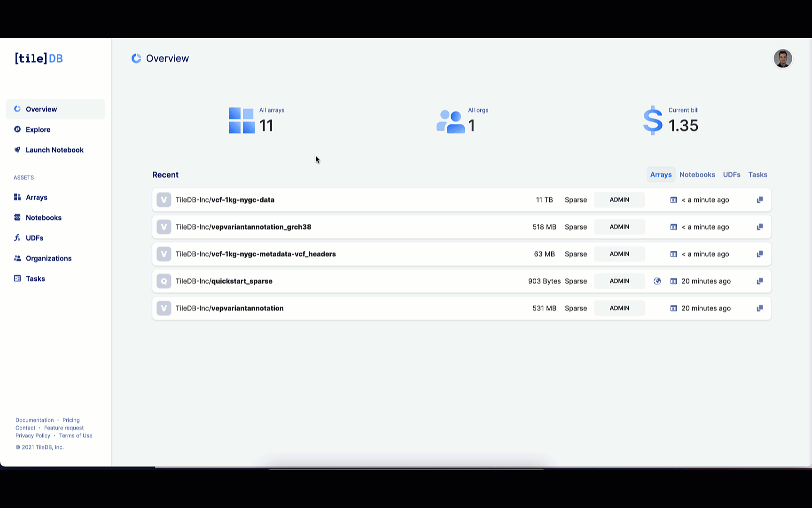
Task: Click public globe icon on quickstart_sparse row
Action: point(657,281)
